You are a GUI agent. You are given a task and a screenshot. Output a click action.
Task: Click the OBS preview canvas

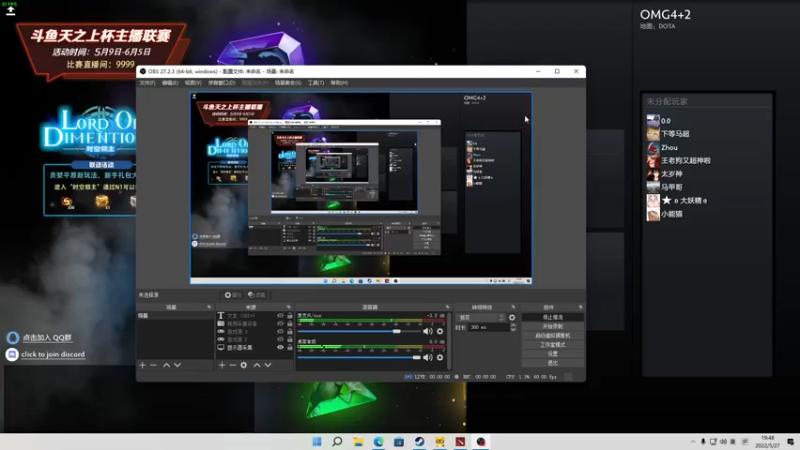(361, 188)
